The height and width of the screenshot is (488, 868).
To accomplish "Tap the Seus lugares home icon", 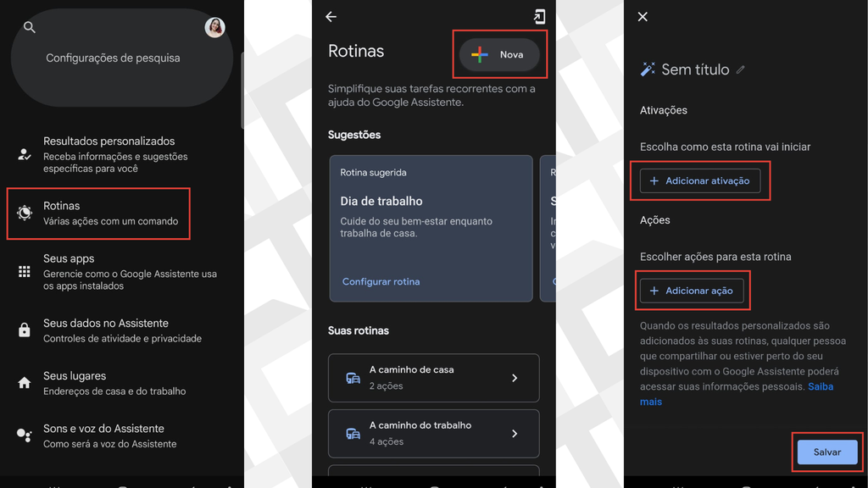I will [x=25, y=382].
